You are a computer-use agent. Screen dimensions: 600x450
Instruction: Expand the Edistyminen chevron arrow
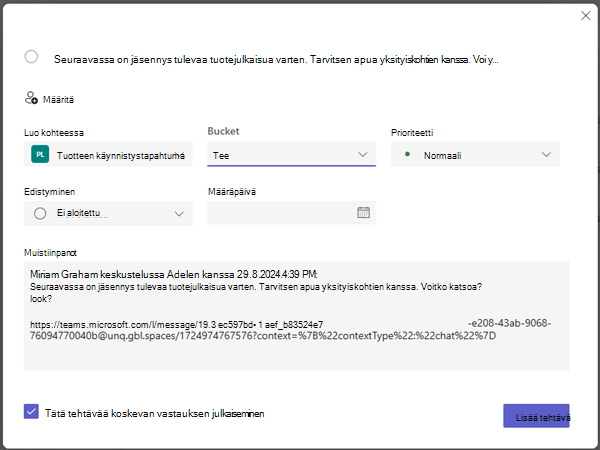click(x=179, y=214)
